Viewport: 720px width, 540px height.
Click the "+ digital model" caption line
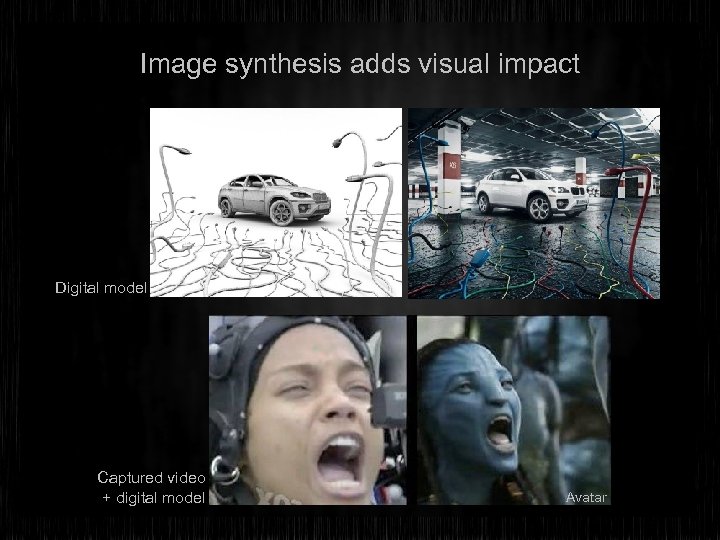tap(153, 498)
